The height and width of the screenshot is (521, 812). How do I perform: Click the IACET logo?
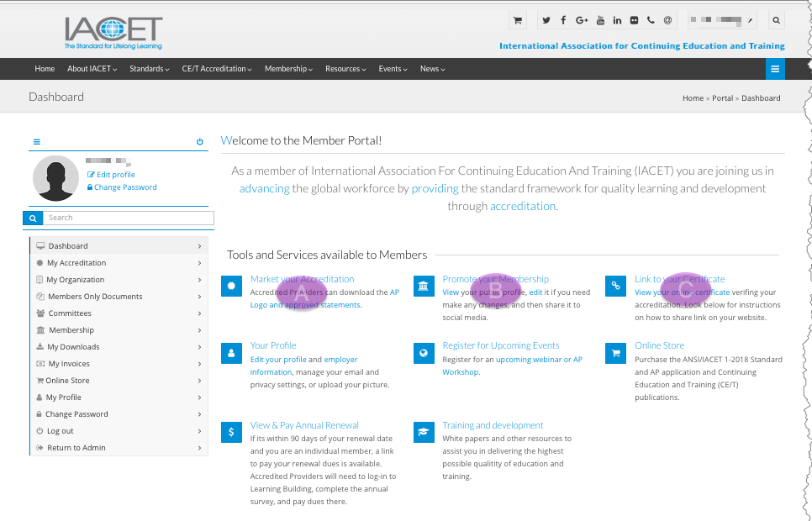pyautogui.click(x=113, y=33)
